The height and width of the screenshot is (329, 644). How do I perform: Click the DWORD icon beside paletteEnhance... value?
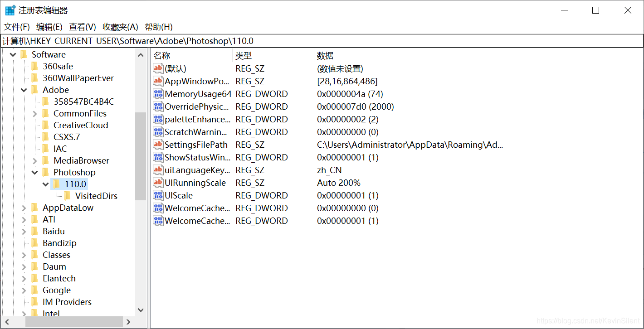point(158,119)
